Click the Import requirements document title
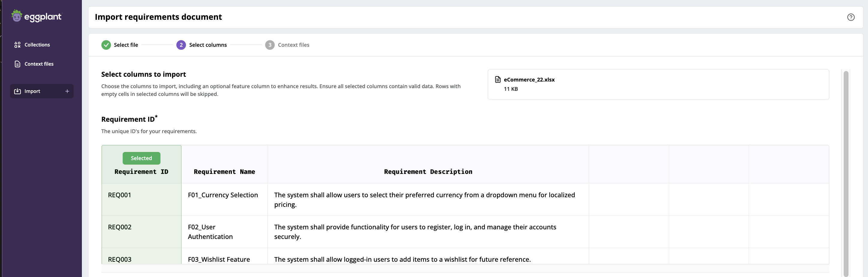 [158, 17]
